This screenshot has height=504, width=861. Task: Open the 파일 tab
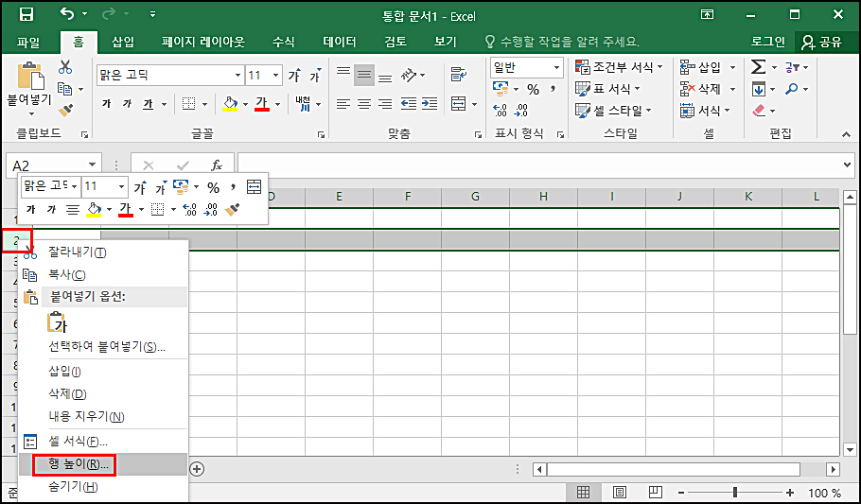pyautogui.click(x=28, y=42)
